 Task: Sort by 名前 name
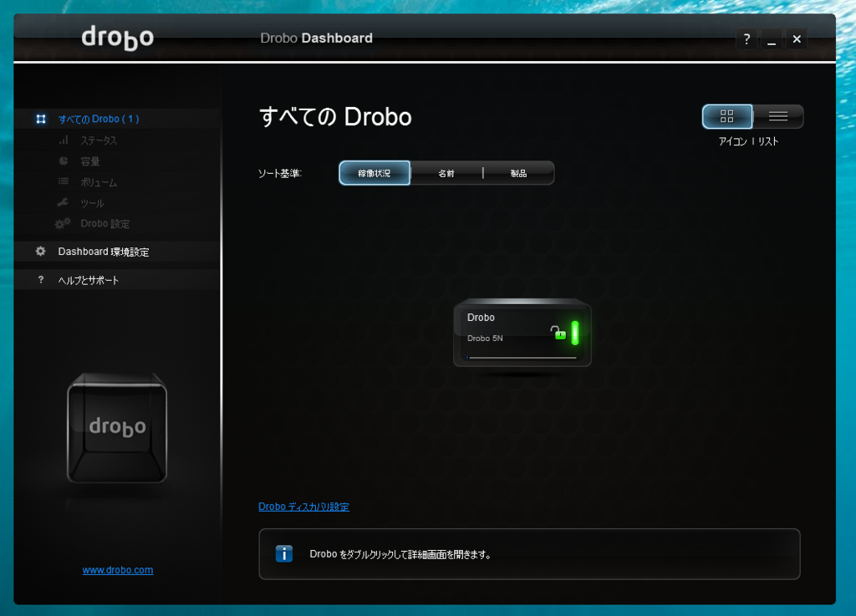coord(446,173)
